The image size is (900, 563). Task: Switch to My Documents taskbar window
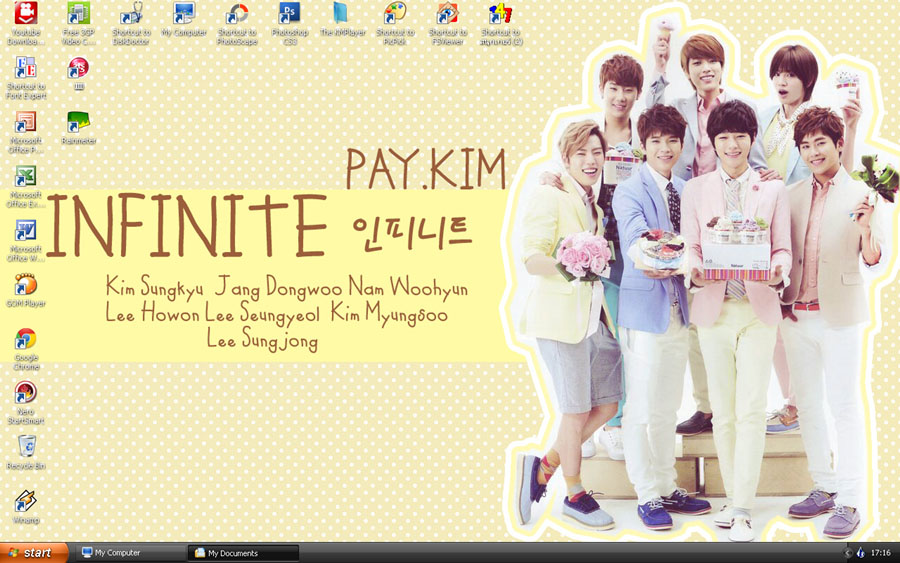243,553
